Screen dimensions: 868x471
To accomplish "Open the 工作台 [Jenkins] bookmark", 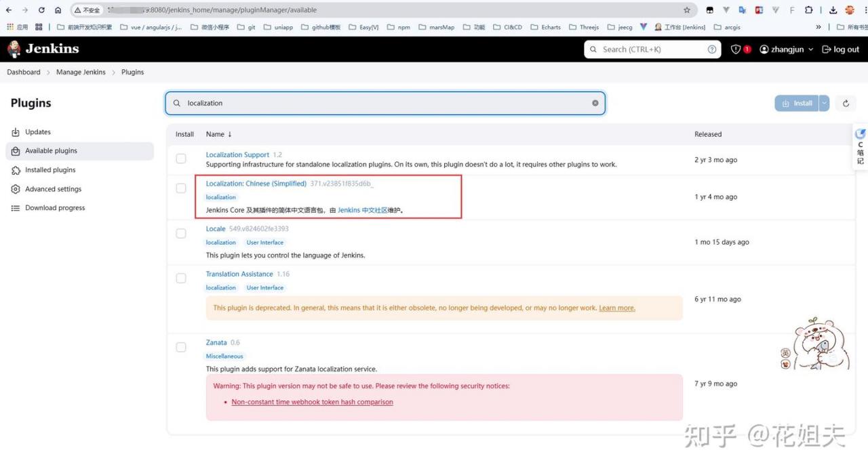I will 679,27.
